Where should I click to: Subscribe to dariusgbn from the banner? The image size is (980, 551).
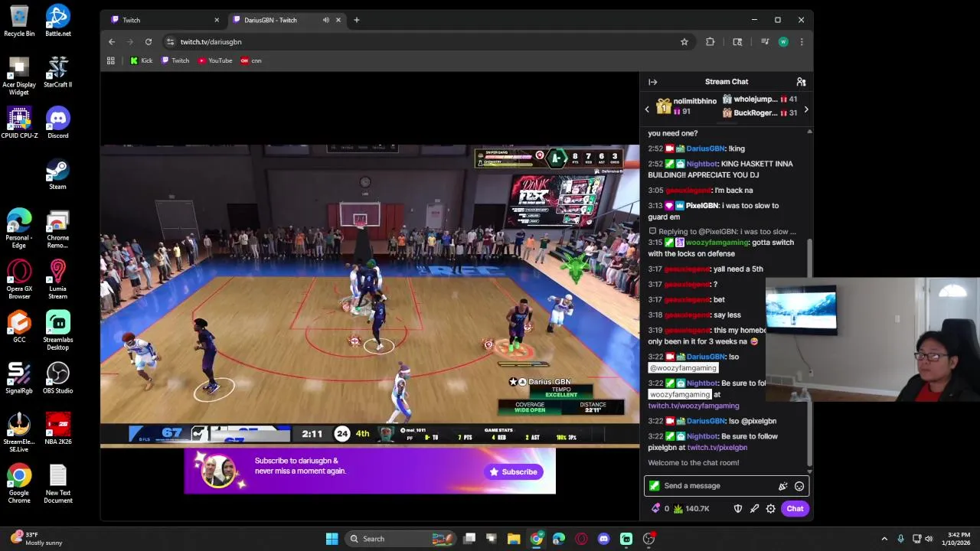pyautogui.click(x=514, y=471)
